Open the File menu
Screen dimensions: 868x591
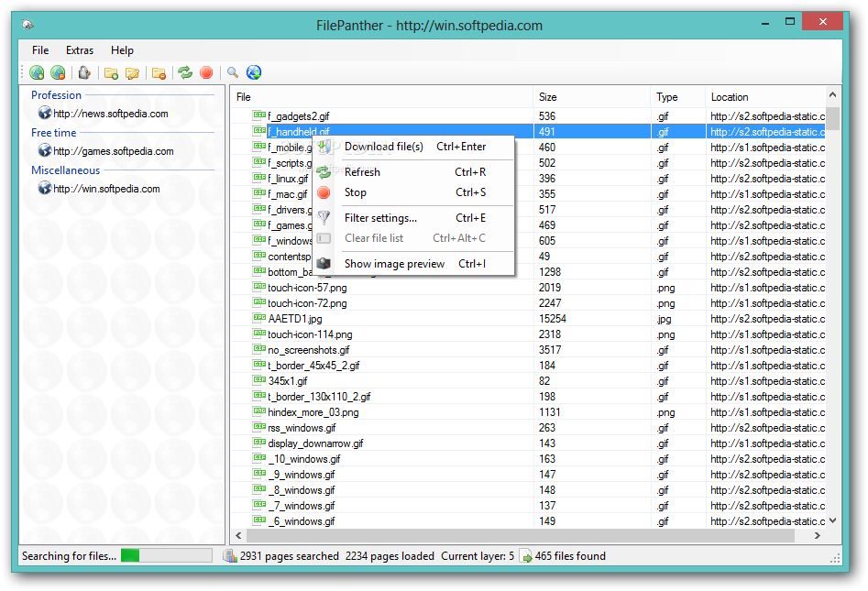pos(40,50)
